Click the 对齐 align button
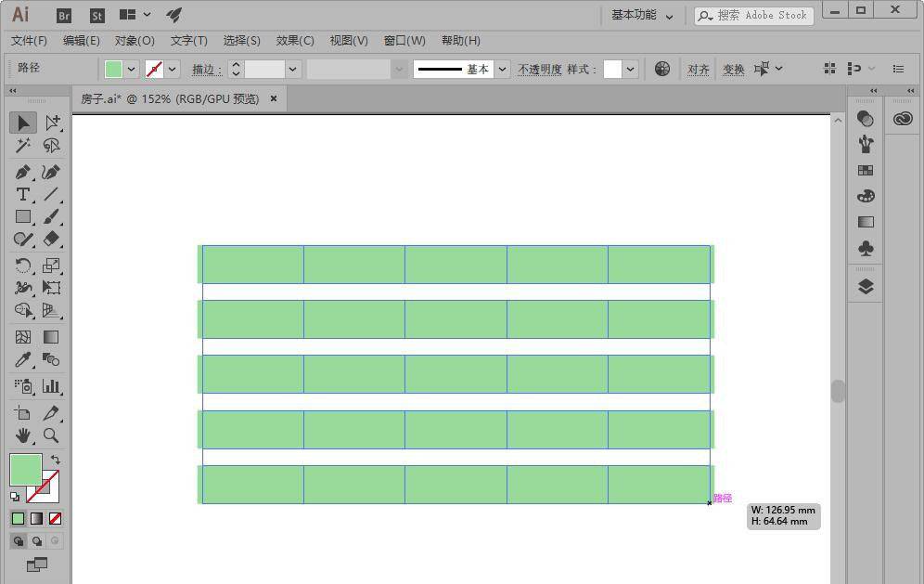The height and width of the screenshot is (584, 924). tap(698, 70)
